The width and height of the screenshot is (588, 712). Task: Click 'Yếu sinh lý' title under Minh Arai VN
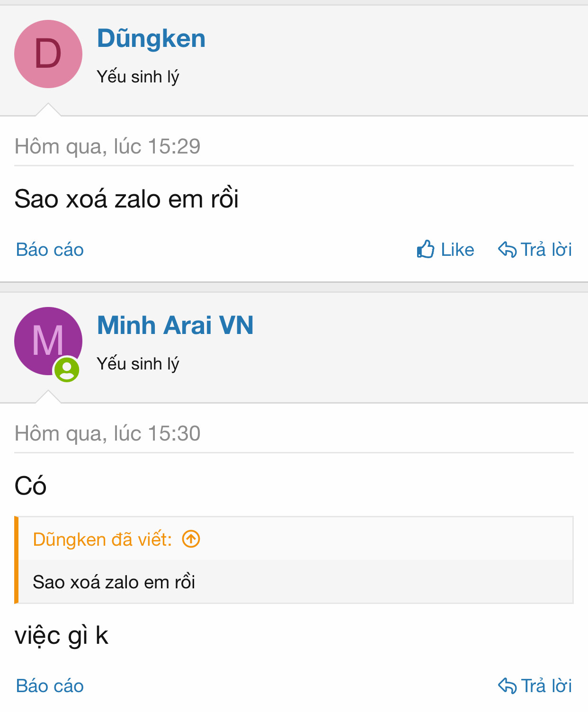click(138, 364)
